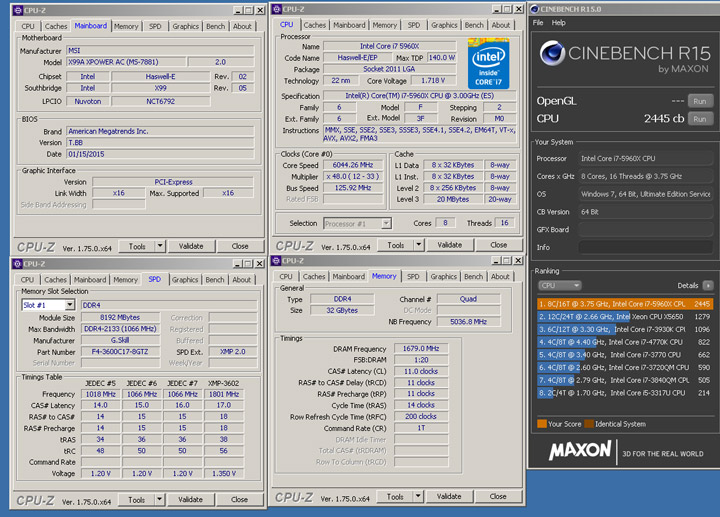Switch to Bench tab in the SPD window

click(213, 280)
